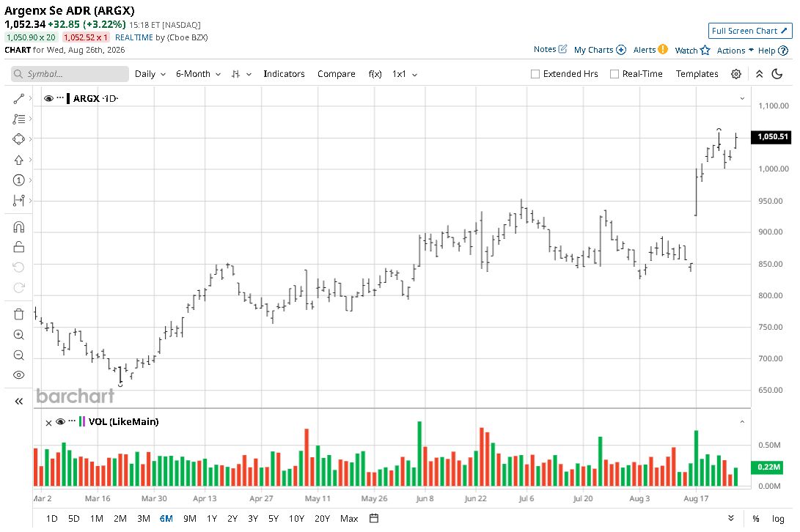Select the shapes polygon tool

point(19,138)
